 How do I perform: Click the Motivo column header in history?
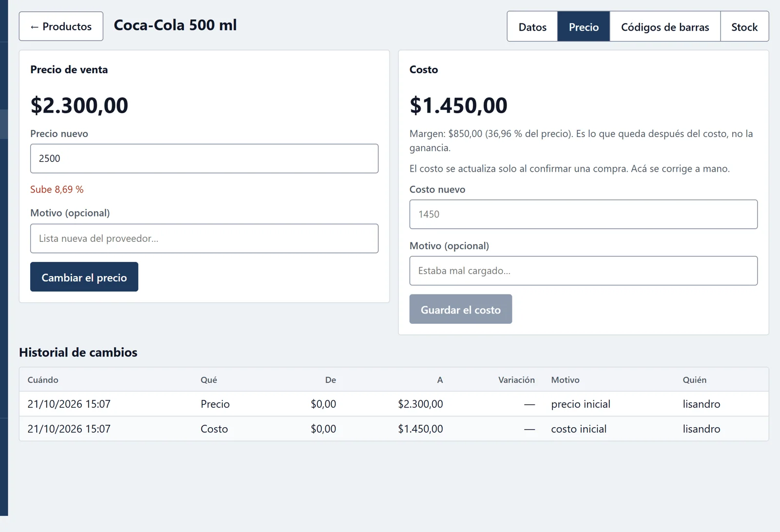(x=565, y=380)
